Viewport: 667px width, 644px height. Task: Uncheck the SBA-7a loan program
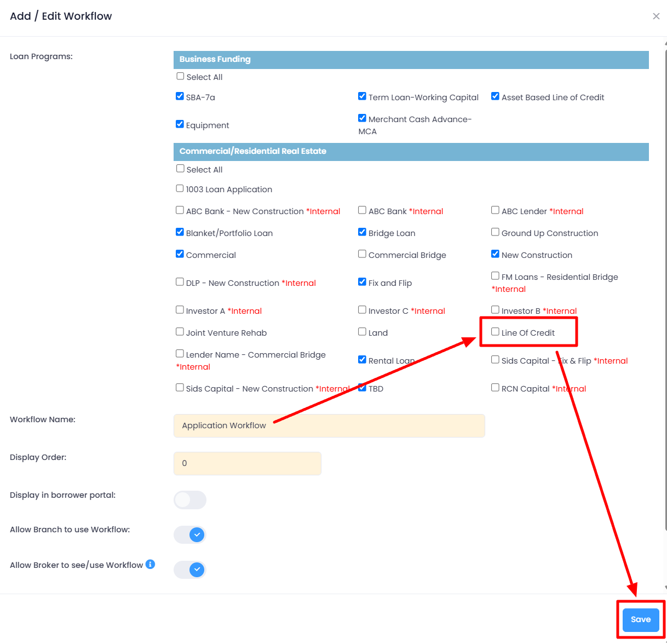click(180, 96)
